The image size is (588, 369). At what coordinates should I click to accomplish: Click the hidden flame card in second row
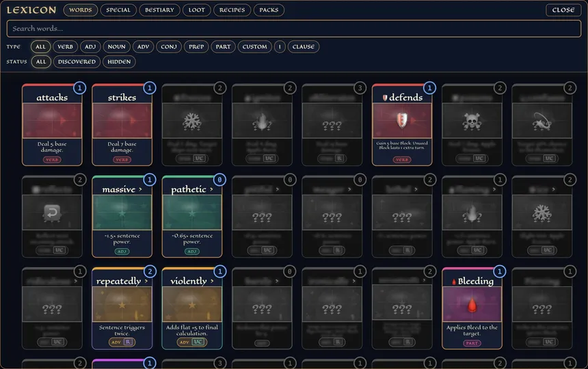[472, 217]
